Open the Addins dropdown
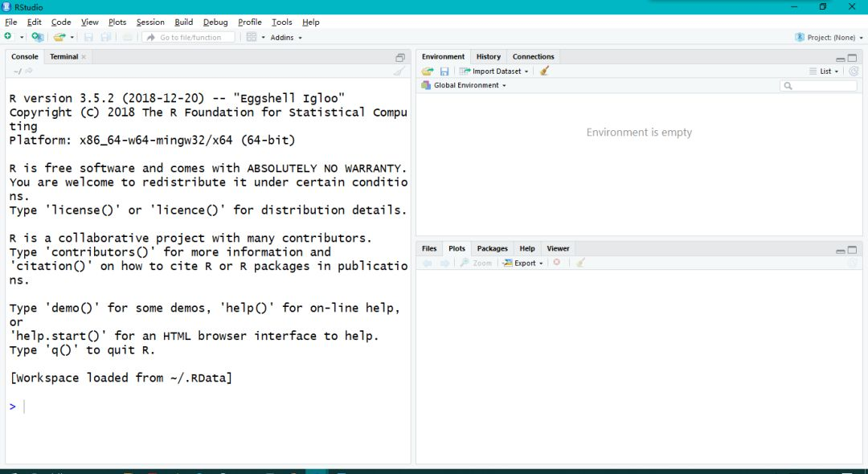Image resolution: width=868 pixels, height=474 pixels. (x=286, y=38)
